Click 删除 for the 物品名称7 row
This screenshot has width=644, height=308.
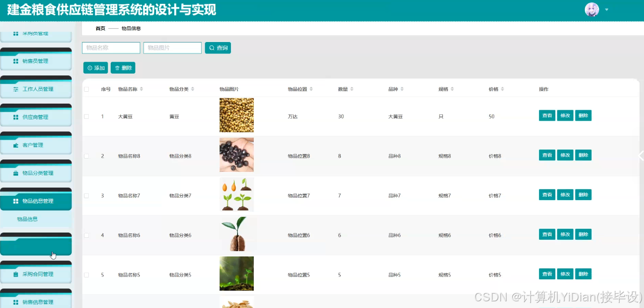[583, 195]
